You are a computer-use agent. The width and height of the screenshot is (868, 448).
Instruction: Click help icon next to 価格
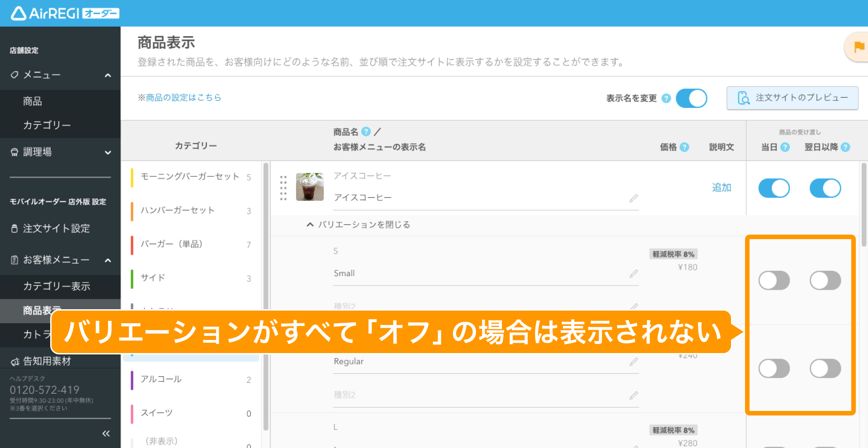point(684,147)
